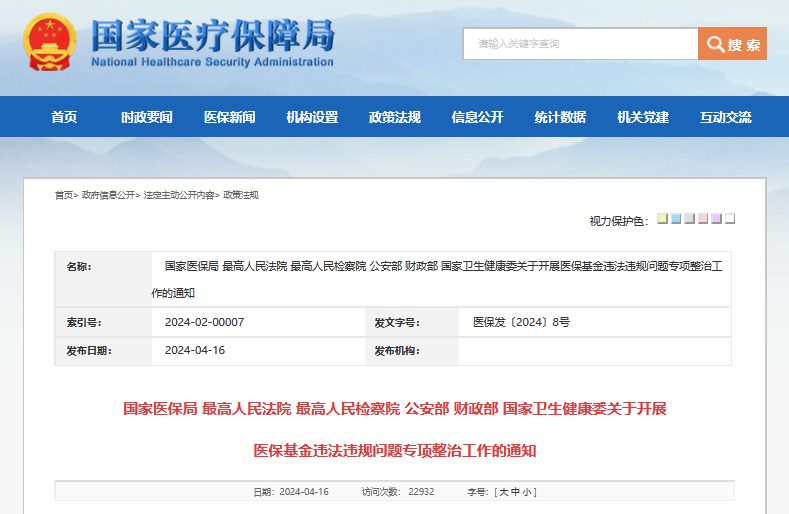Image resolution: width=789 pixels, height=514 pixels.
Task: Set font size to small 小
Action: click(529, 492)
